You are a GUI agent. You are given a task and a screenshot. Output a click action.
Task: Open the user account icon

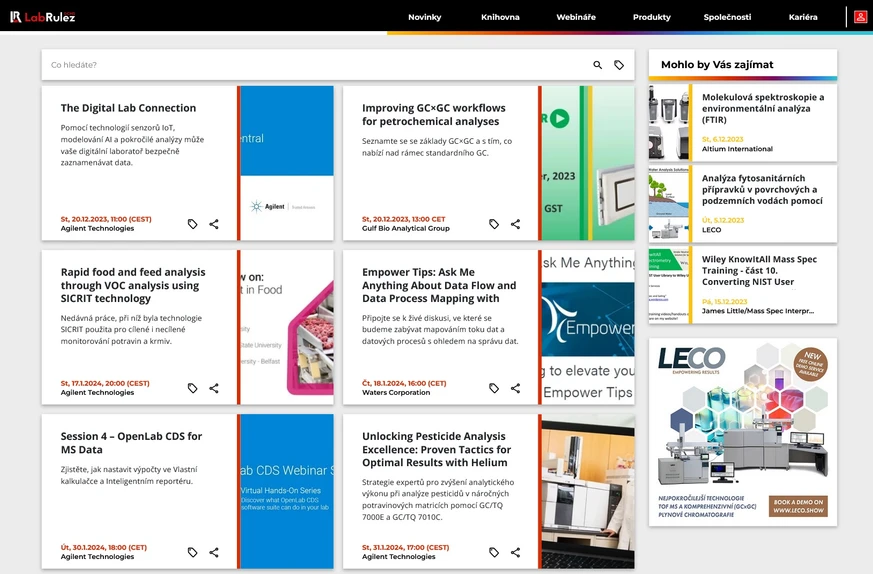coord(860,17)
